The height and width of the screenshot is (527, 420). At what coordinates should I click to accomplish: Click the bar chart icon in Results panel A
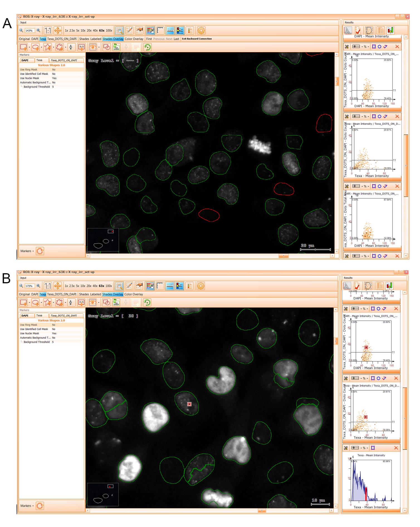(x=391, y=30)
